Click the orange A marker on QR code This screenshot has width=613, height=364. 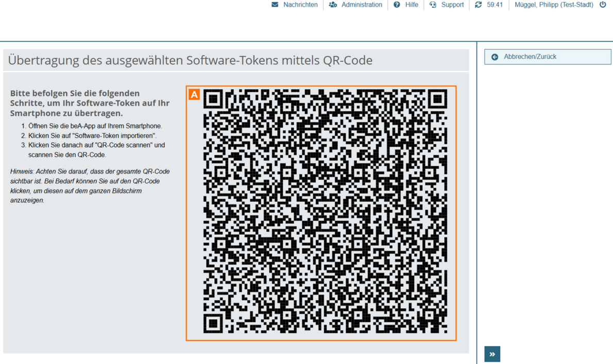(194, 94)
